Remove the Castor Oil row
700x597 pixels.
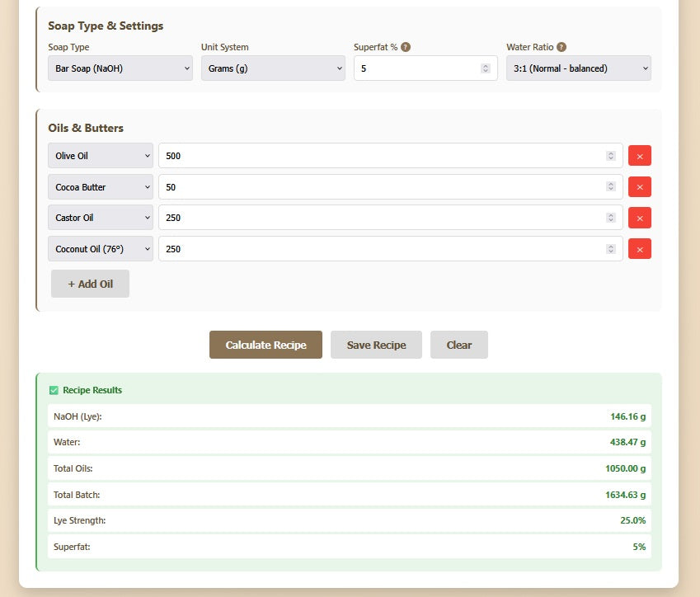(x=640, y=218)
